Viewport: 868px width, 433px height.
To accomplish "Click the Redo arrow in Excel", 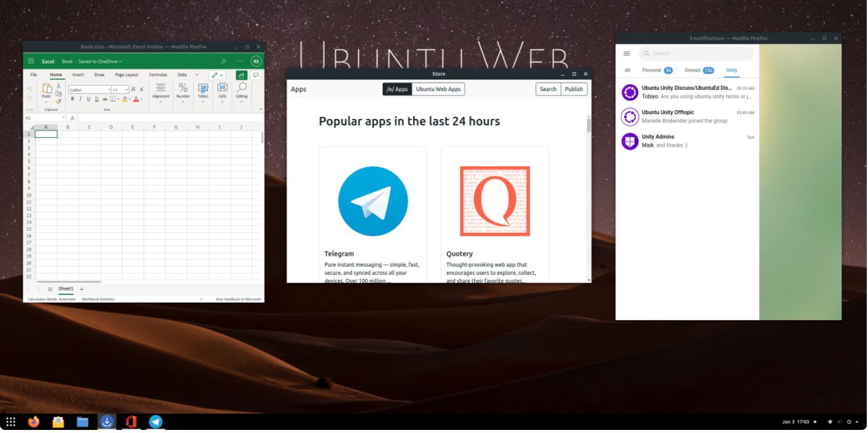I will pos(30,99).
